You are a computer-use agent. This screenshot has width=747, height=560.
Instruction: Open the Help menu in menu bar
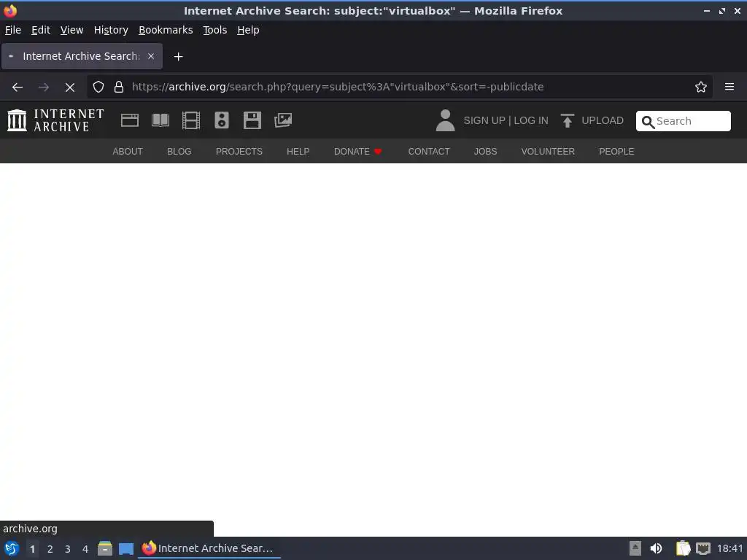coord(248,30)
